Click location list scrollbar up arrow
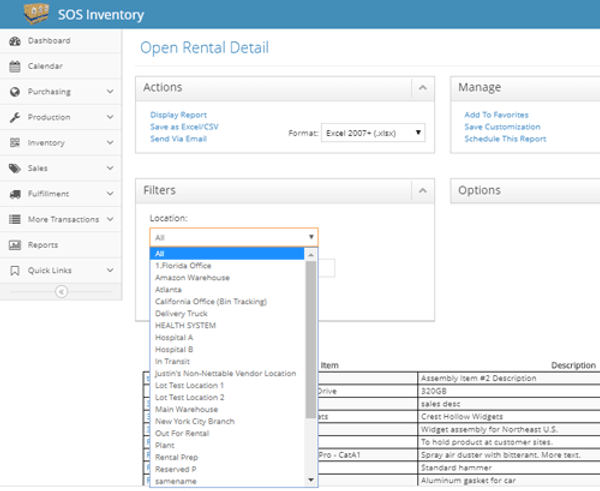Screen dimensions: 600x491 pos(311,254)
